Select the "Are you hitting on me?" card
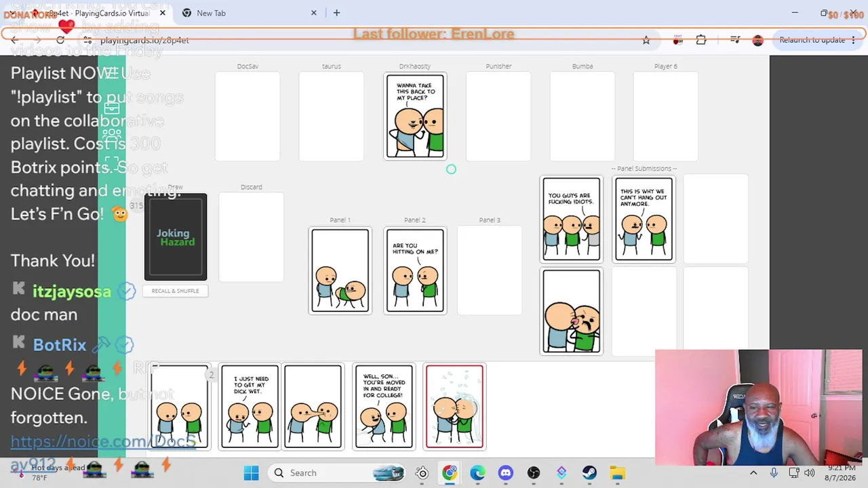Screen dimensions: 868x488 click(415, 271)
